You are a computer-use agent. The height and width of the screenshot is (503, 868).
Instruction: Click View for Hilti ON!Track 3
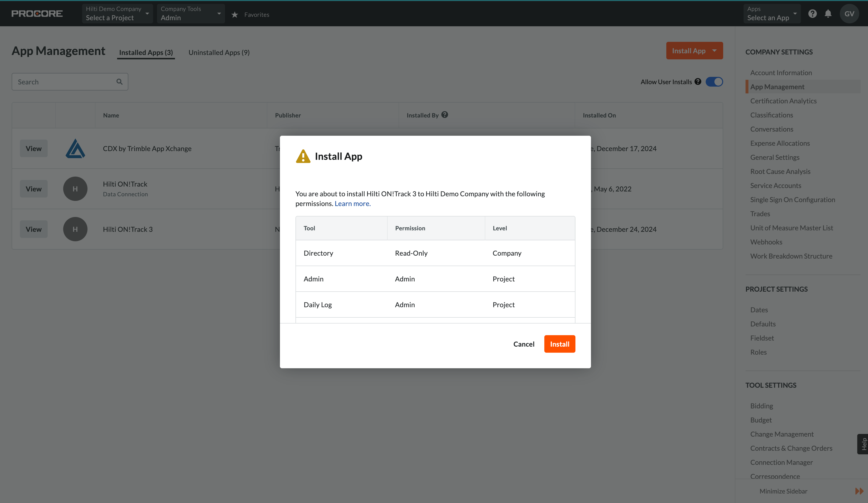(34, 229)
